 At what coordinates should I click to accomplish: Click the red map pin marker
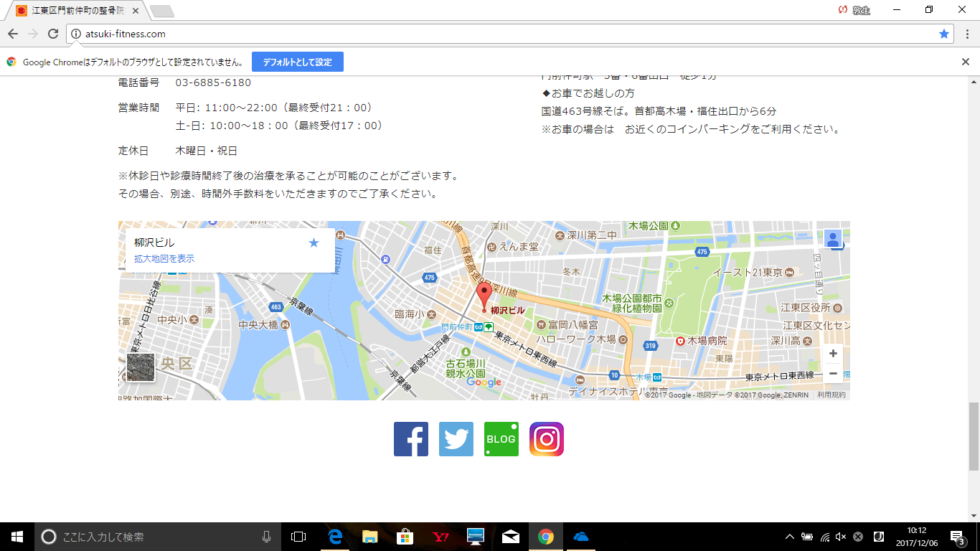pyautogui.click(x=484, y=296)
